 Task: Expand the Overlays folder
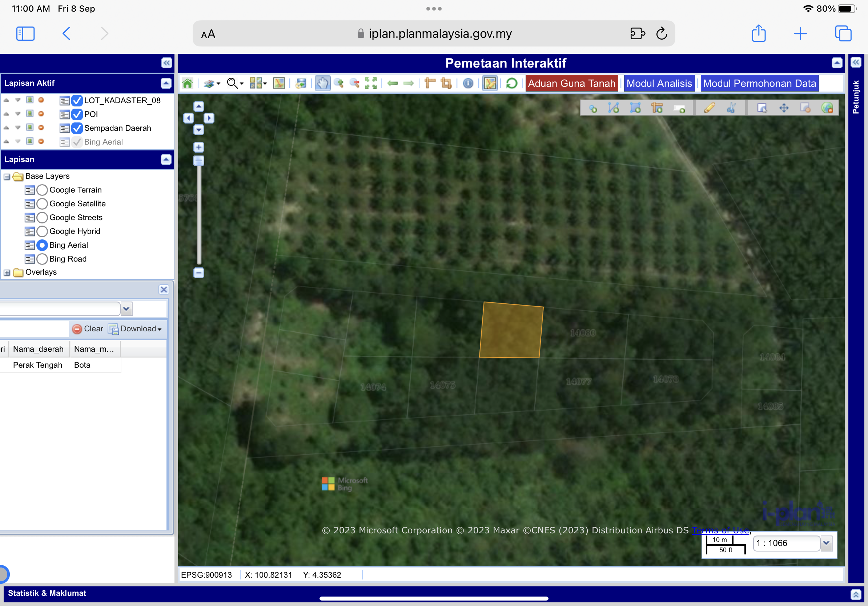(7, 272)
